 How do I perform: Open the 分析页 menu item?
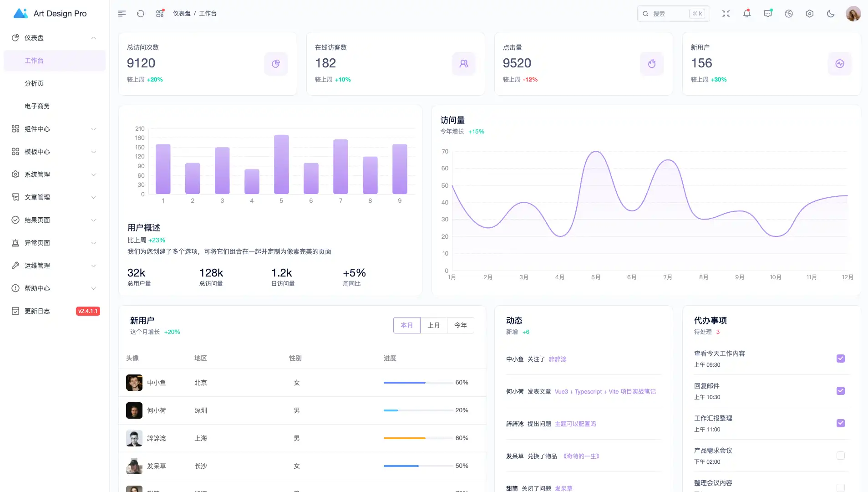35,83
